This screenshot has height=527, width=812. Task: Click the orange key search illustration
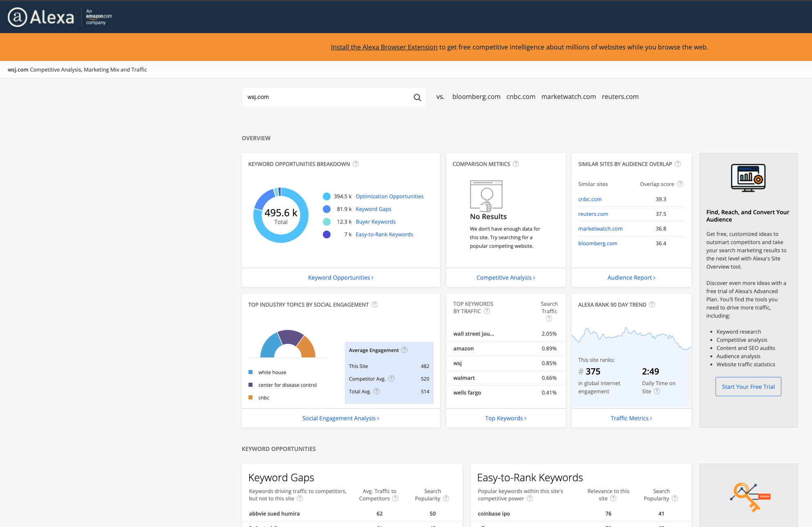pos(750,497)
